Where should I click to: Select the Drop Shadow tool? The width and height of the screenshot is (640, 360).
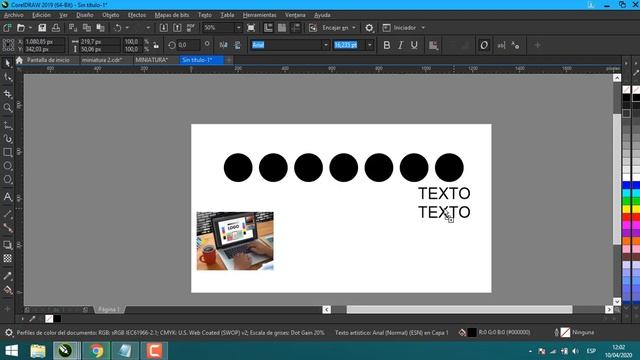click(7, 244)
